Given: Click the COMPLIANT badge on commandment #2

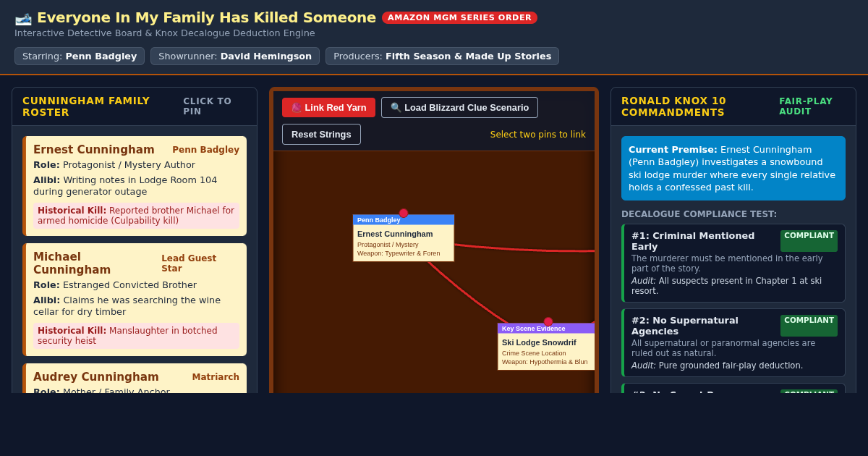Looking at the screenshot, I should (809, 325).
